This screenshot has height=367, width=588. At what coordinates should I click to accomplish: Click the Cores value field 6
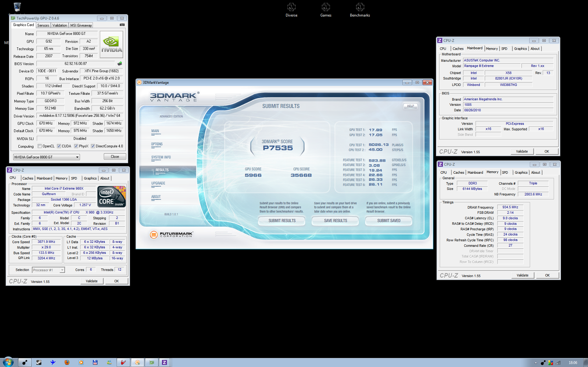[x=91, y=270]
